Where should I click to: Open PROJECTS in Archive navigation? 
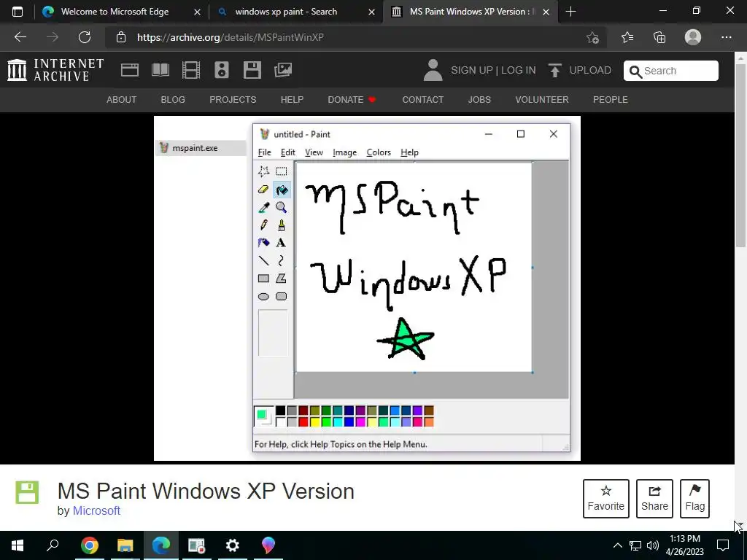click(x=233, y=99)
